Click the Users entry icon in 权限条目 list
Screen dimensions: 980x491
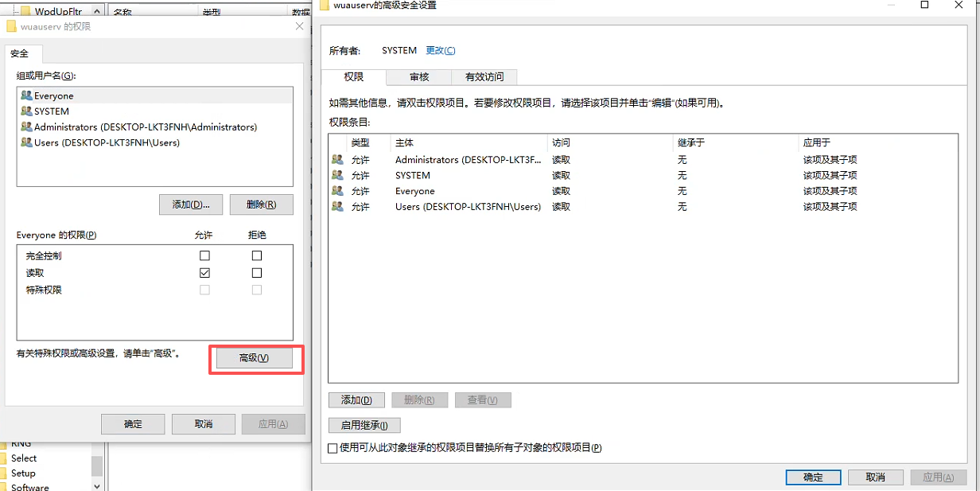337,207
